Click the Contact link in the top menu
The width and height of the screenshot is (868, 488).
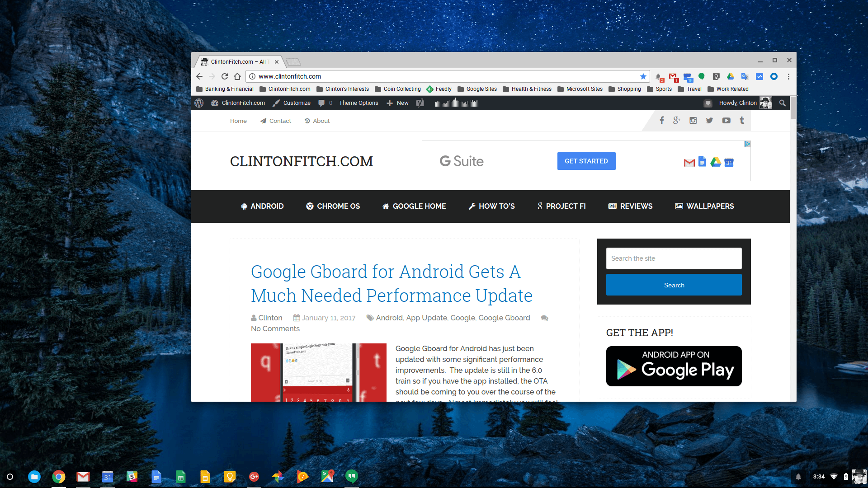point(276,121)
